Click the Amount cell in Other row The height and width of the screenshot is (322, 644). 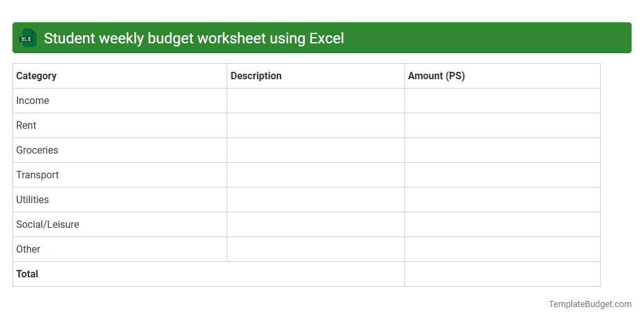pos(502,250)
